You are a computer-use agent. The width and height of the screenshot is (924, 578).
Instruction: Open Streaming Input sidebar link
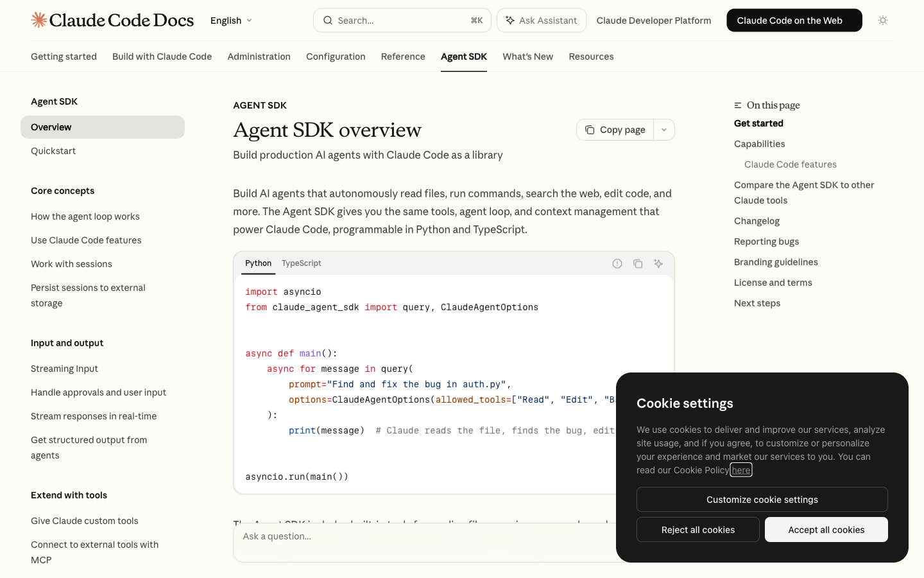(x=64, y=369)
